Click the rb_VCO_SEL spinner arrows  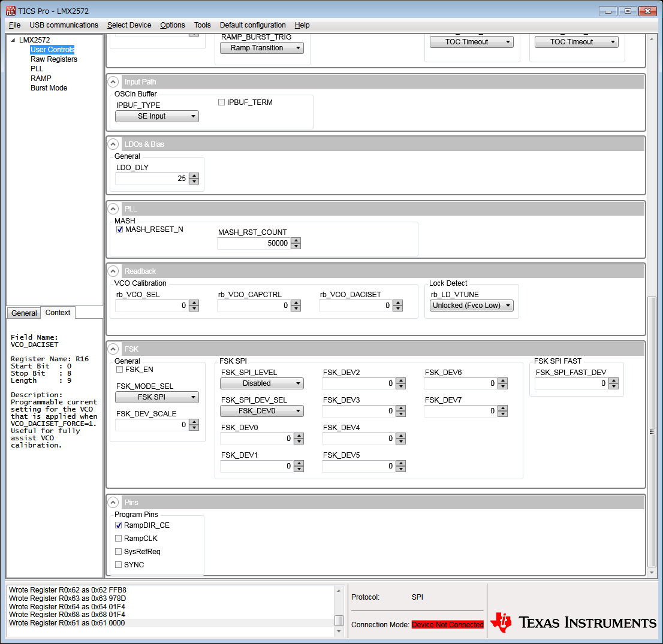[x=194, y=306]
